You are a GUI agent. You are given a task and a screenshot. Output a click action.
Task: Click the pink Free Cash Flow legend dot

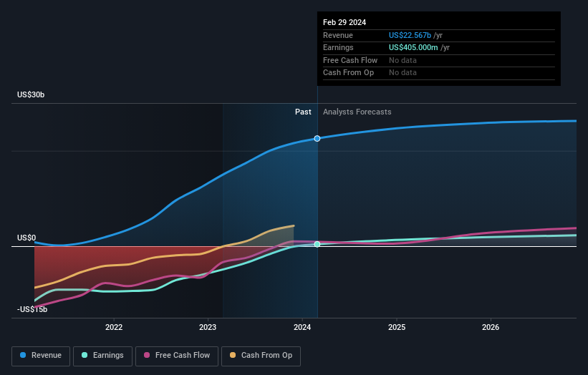point(147,355)
